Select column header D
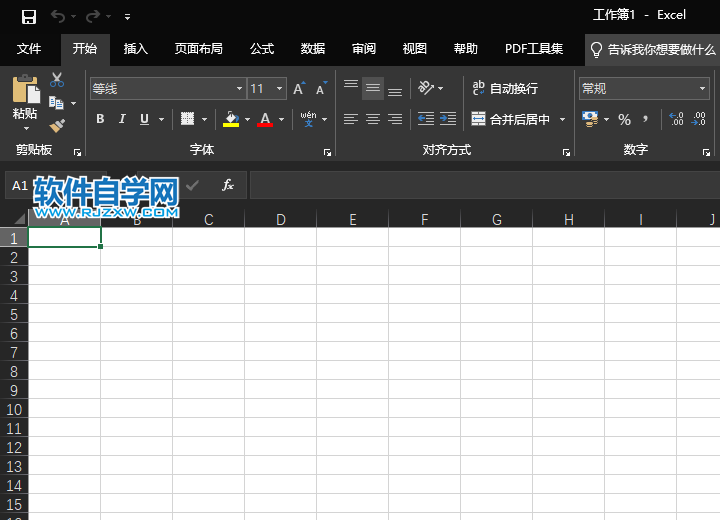This screenshot has width=720, height=520. coord(281,220)
